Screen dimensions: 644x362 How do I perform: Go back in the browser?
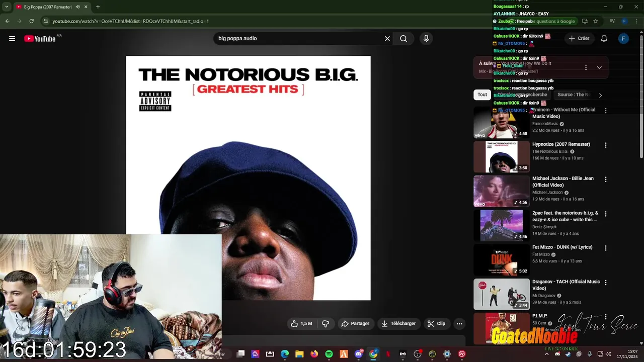[x=7, y=21]
